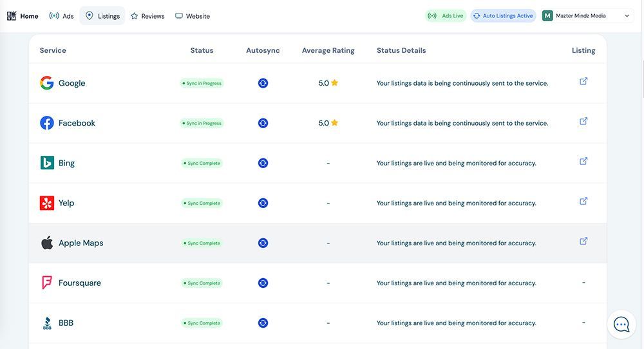This screenshot has width=644, height=349.
Task: Click the Average Rating column header
Action: [x=328, y=50]
